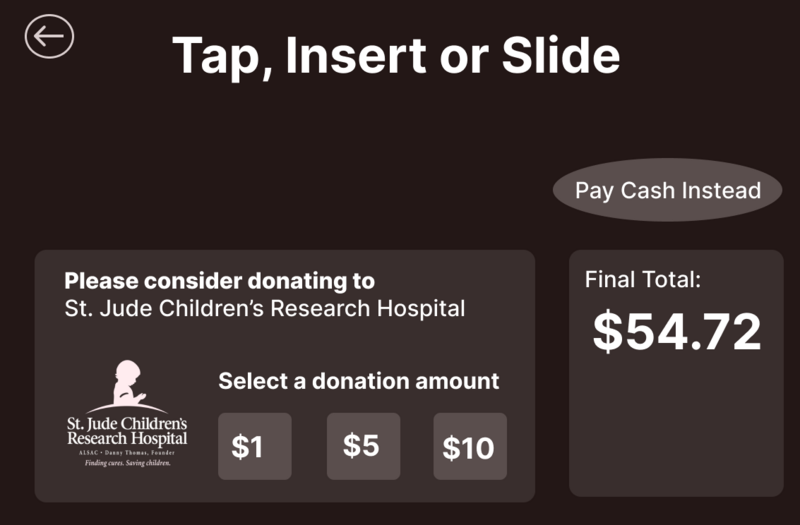800x525 pixels.
Task: Click the 'Please consider donating to' text
Action: (219, 281)
